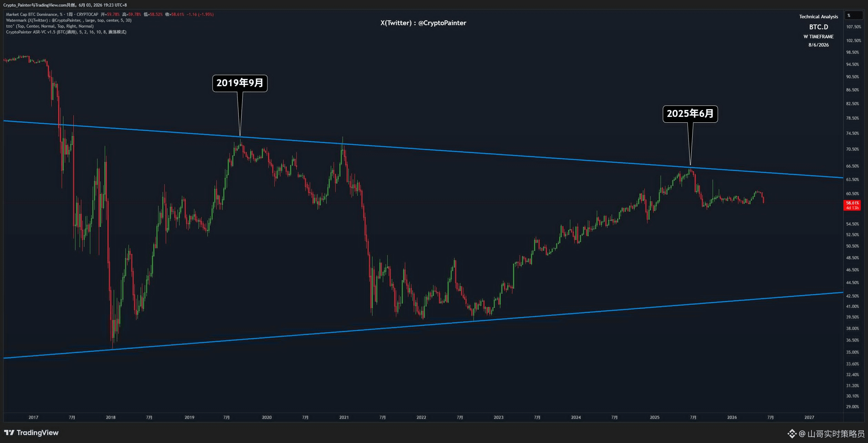The width and height of the screenshot is (868, 443).
Task: Click the 2023 label on the time axis
Action: click(499, 417)
